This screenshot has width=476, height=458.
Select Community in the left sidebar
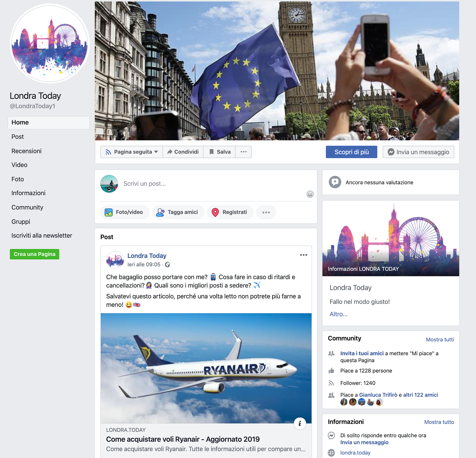pyautogui.click(x=27, y=207)
